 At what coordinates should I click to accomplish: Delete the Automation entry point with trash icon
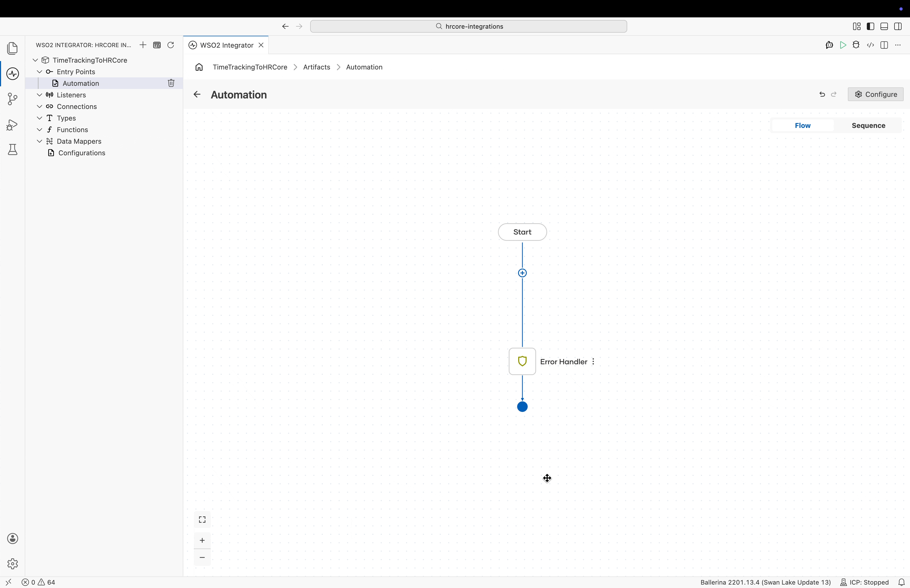(171, 83)
